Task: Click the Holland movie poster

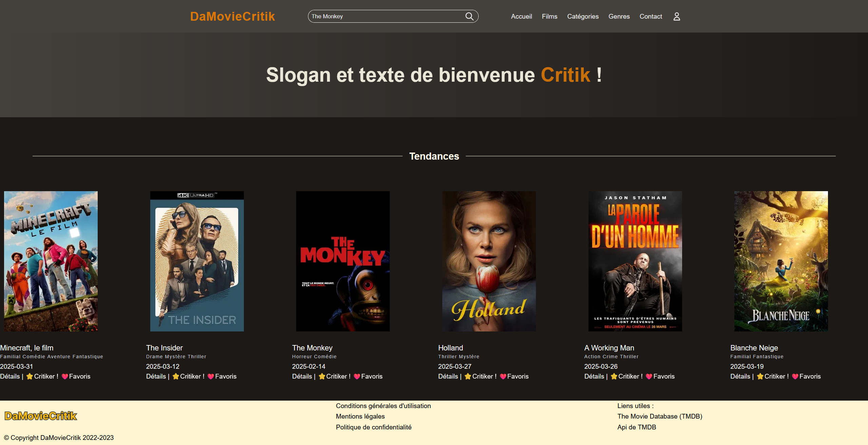Action: pyautogui.click(x=489, y=261)
